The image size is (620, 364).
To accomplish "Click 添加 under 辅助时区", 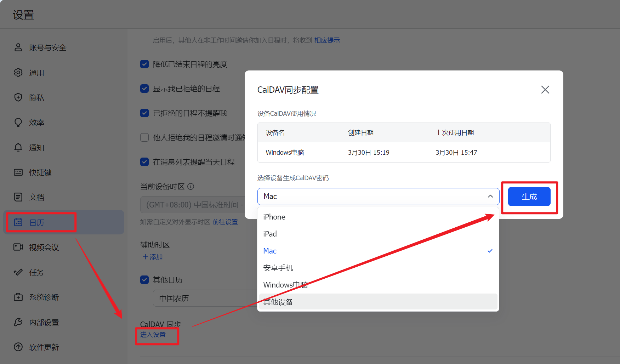I will tap(153, 257).
